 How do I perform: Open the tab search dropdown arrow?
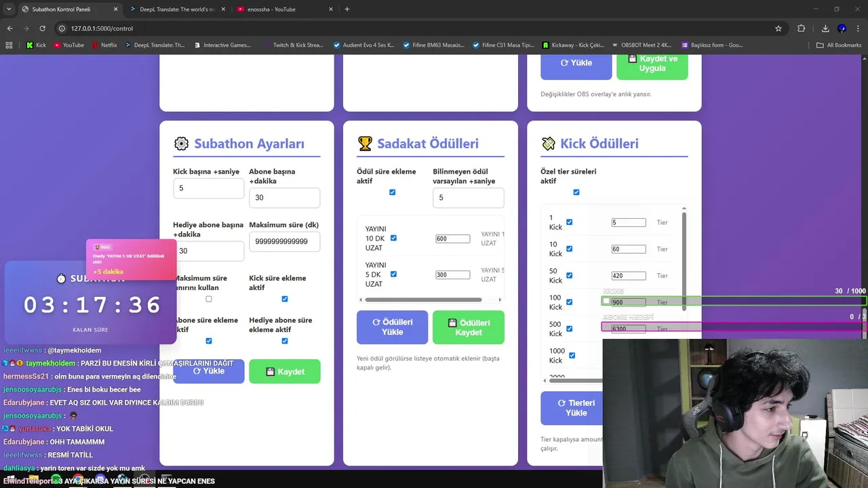9,9
